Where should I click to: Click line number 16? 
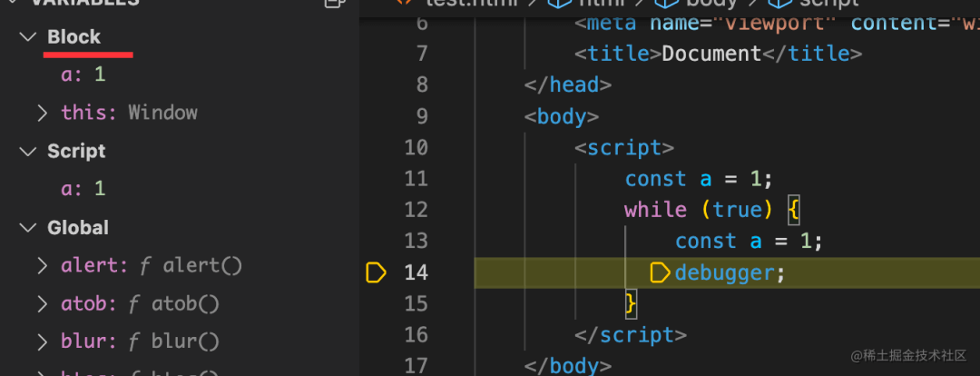416,335
